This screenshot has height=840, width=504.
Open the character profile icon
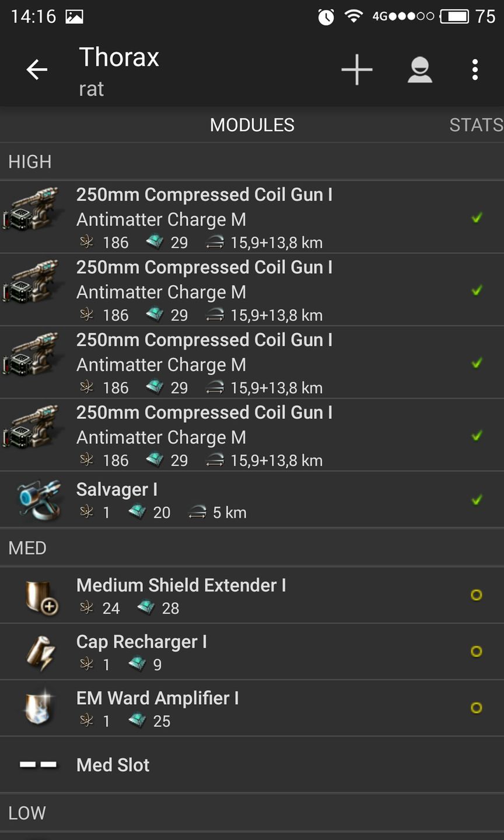click(419, 71)
